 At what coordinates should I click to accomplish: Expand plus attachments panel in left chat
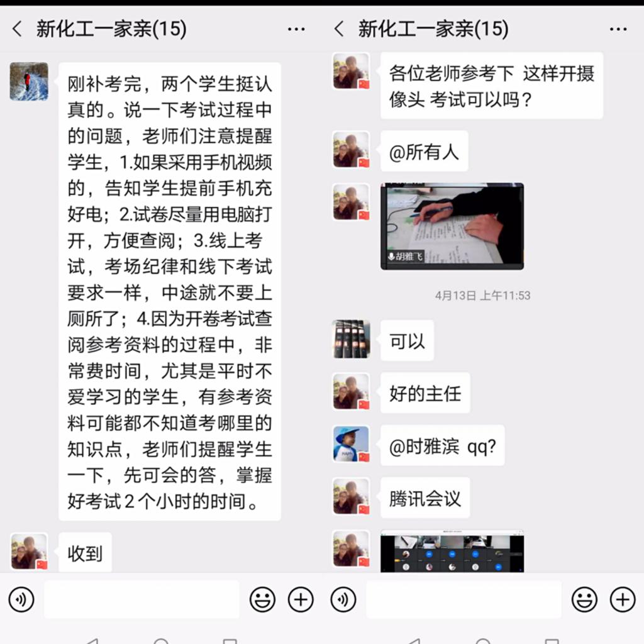pyautogui.click(x=301, y=599)
